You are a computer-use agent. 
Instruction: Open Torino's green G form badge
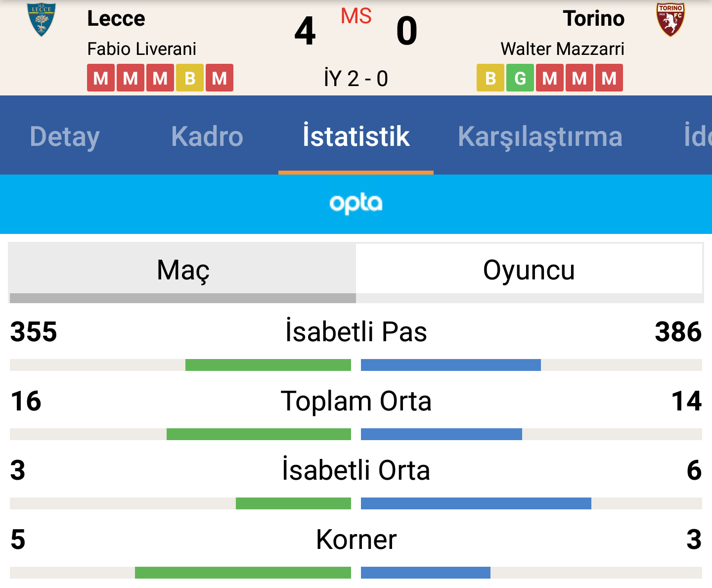[x=520, y=78]
